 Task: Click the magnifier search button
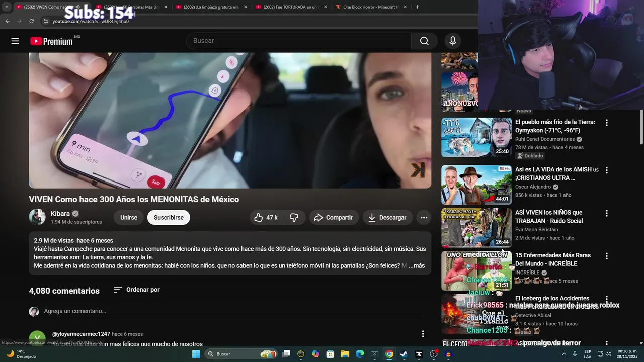(x=424, y=41)
